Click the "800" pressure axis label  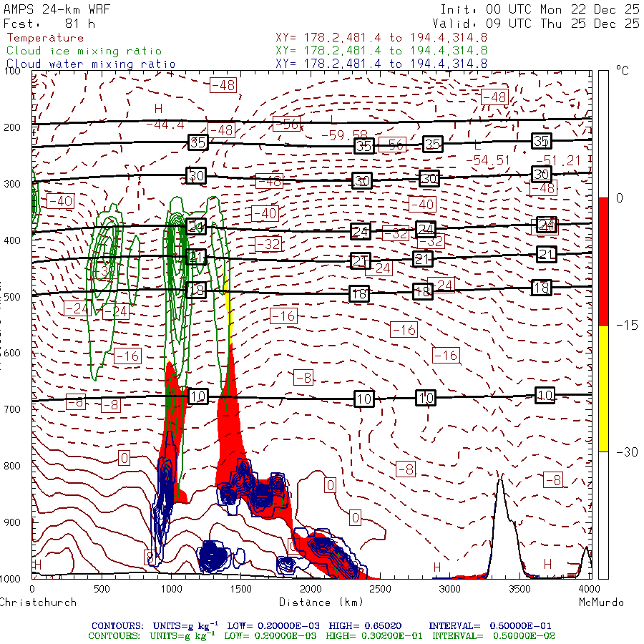click(x=12, y=466)
